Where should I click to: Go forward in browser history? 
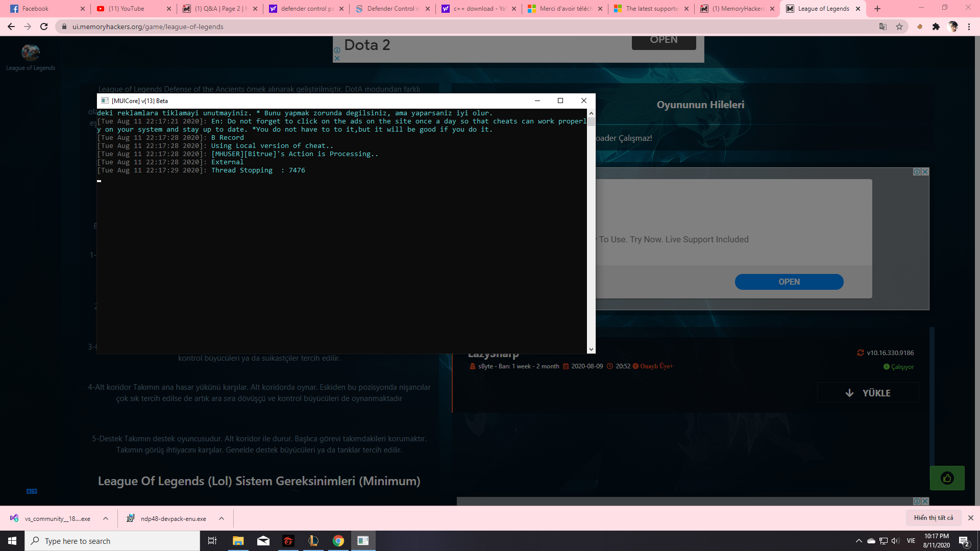28,27
